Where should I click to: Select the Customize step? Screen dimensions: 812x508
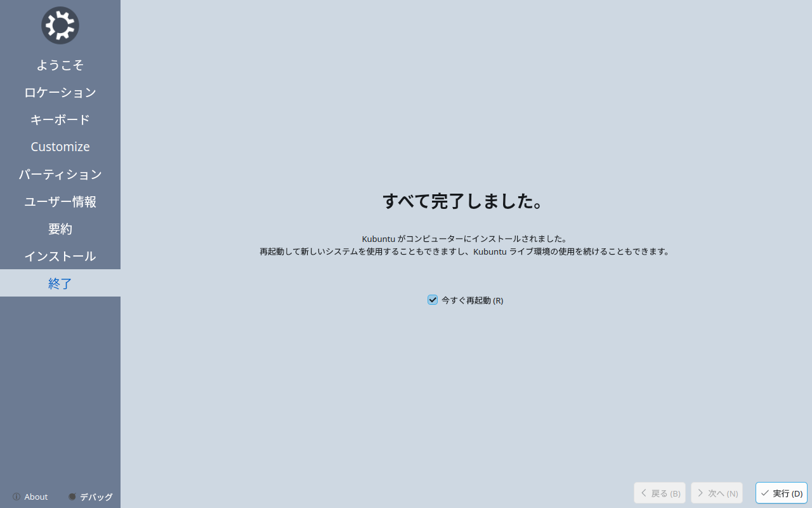click(x=60, y=147)
